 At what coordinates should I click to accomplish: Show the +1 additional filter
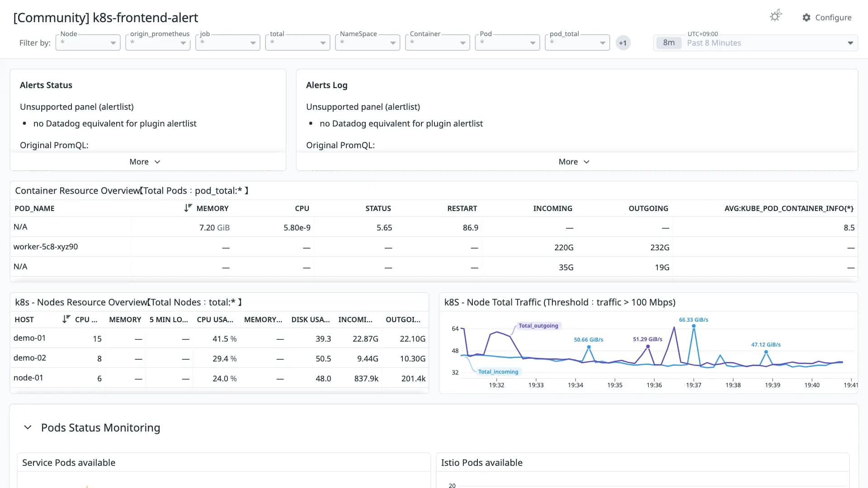tap(623, 43)
